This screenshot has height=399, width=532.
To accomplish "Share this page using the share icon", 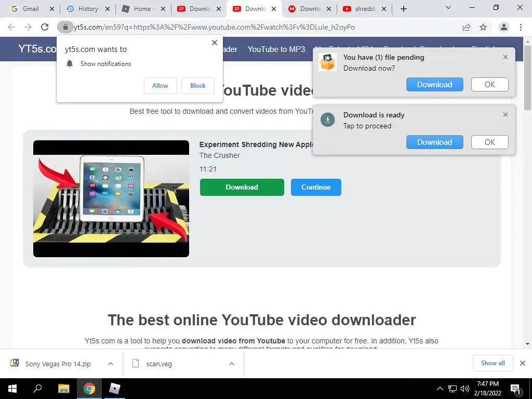I will pos(467,27).
